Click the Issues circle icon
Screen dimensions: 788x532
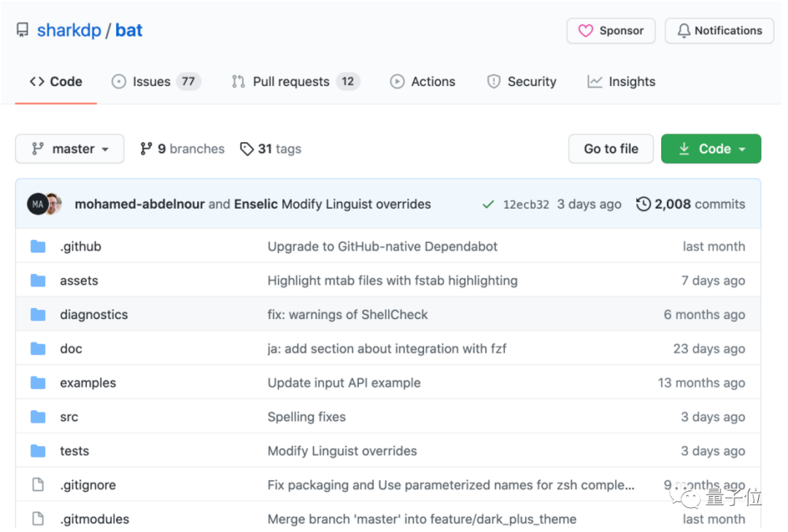pos(119,82)
